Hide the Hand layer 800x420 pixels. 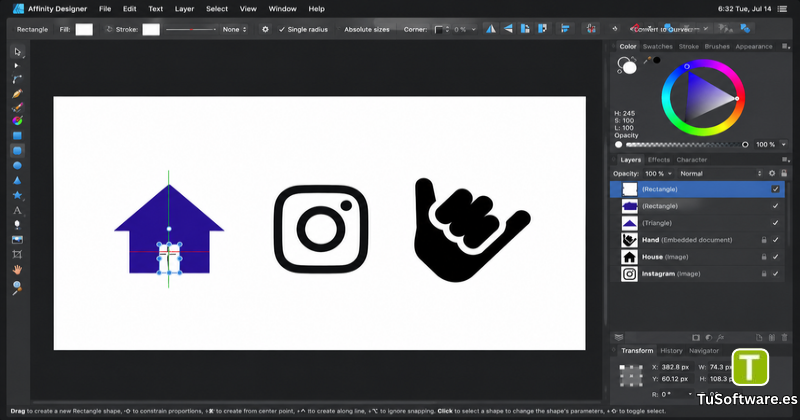pyautogui.click(x=776, y=240)
